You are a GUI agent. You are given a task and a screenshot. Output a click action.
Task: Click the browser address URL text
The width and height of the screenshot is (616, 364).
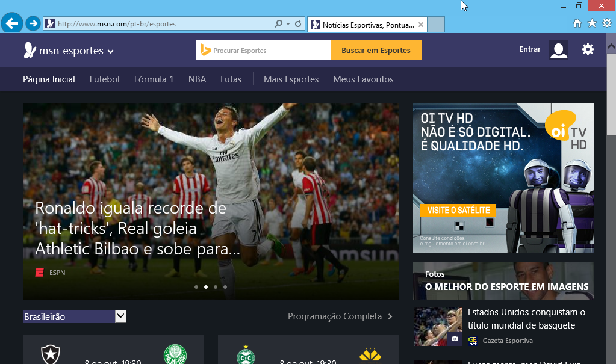click(x=117, y=24)
